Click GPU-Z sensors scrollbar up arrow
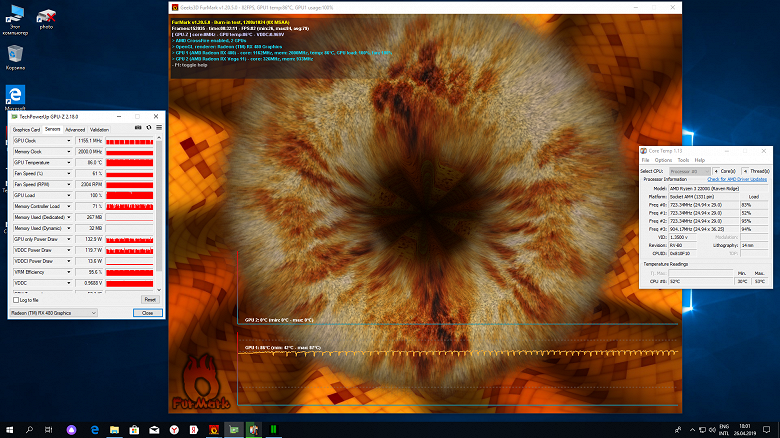Viewport: 780px width, 438px height. (x=159, y=138)
